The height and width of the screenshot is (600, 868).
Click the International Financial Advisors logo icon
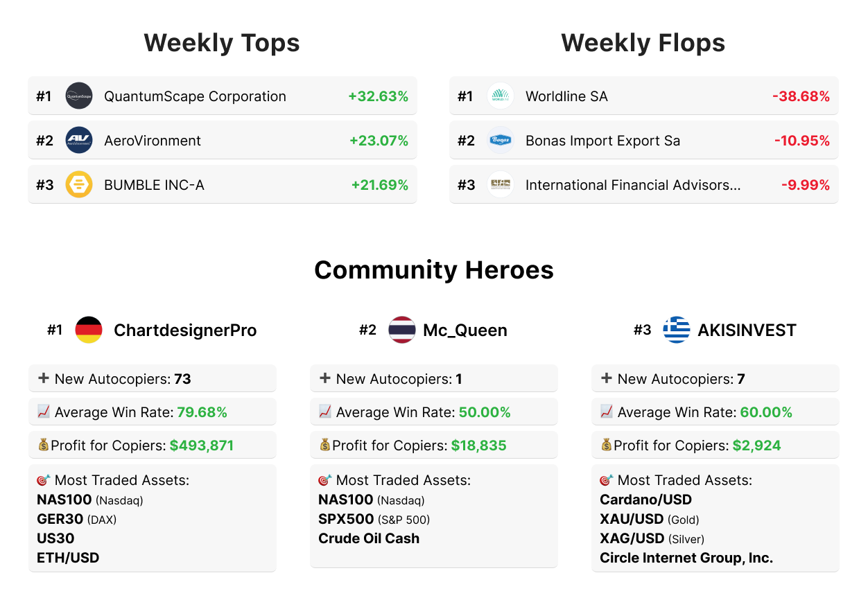501,185
